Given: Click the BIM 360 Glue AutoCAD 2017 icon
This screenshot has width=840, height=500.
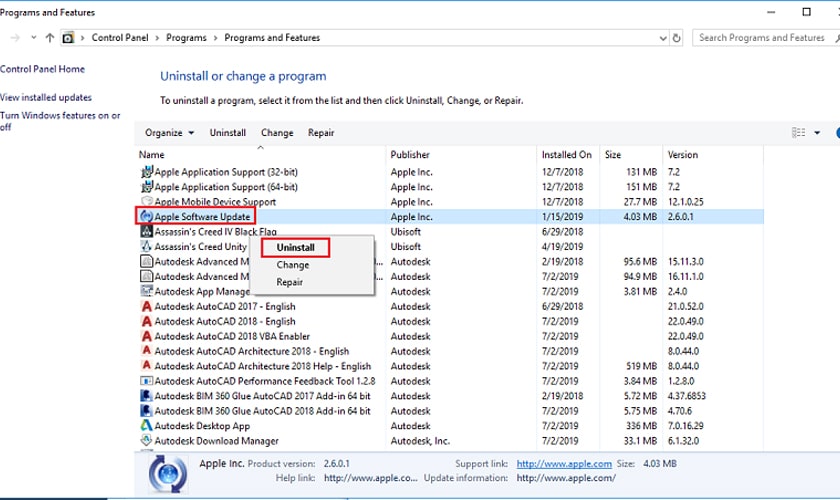Looking at the screenshot, I should click(146, 396).
